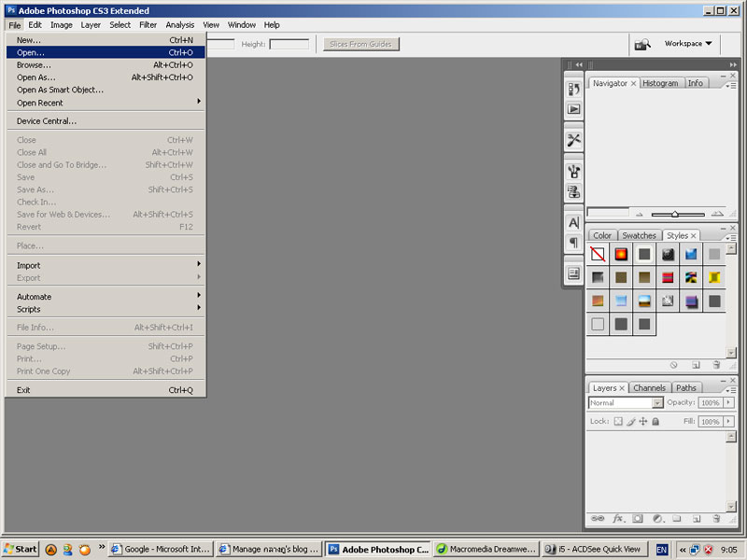Expand the dock using double-arrow icon
Image resolution: width=747 pixels, height=560 pixels.
579,64
